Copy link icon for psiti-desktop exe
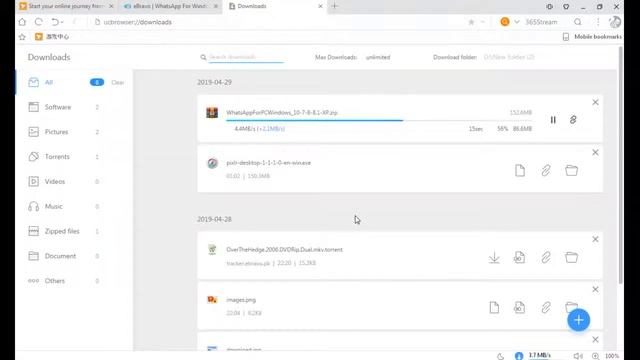The height and width of the screenshot is (360, 640). [x=546, y=171]
